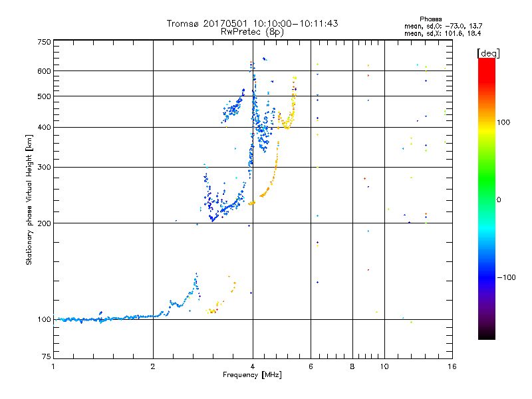Click the x-axis tick label "16"
Screen dimensions: 532x399
pyautogui.click(x=452, y=366)
